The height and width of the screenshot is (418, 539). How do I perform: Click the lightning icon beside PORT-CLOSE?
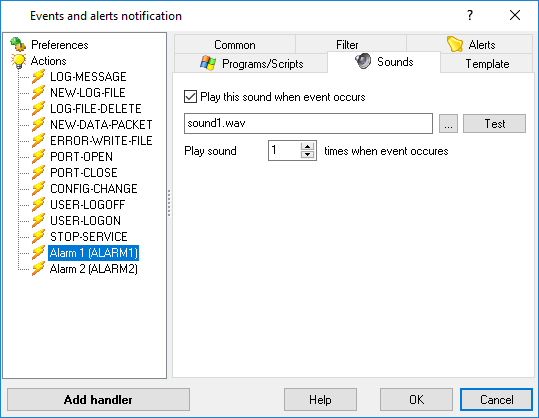tap(38, 173)
